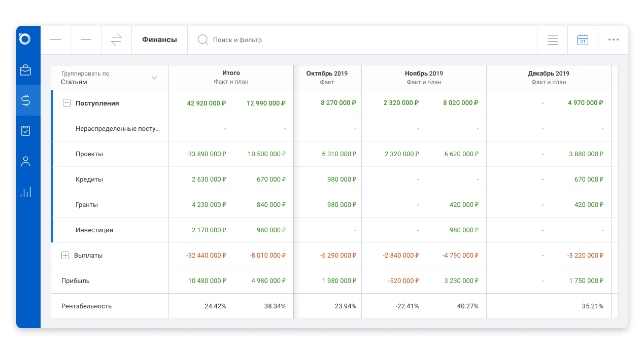The image size is (644, 354).
Task: Select the Инвестиции row label
Action: [x=94, y=230]
